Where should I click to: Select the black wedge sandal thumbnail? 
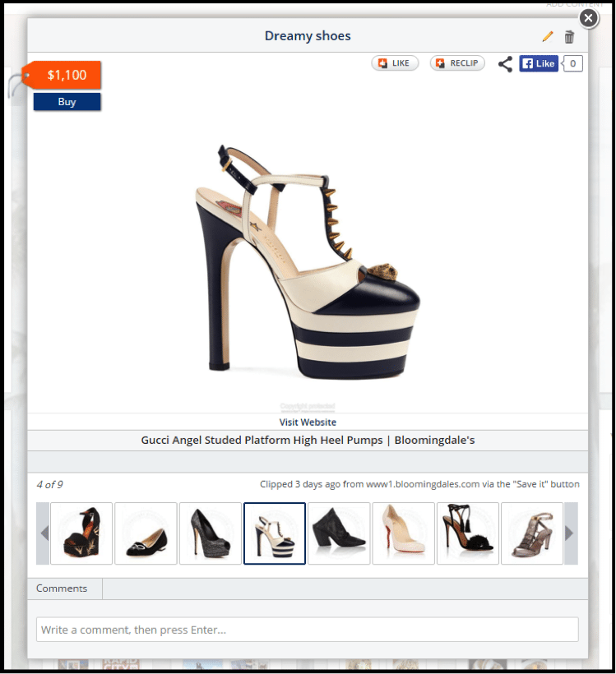click(81, 533)
